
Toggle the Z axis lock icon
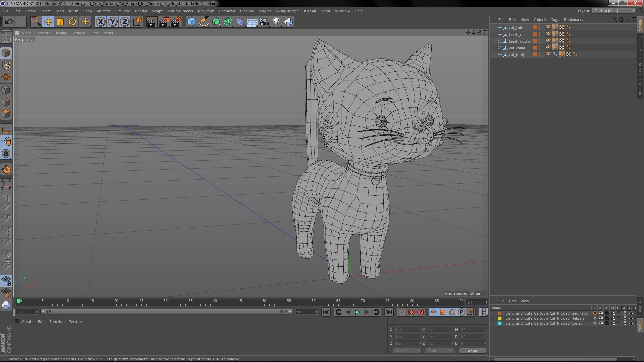pos(125,22)
